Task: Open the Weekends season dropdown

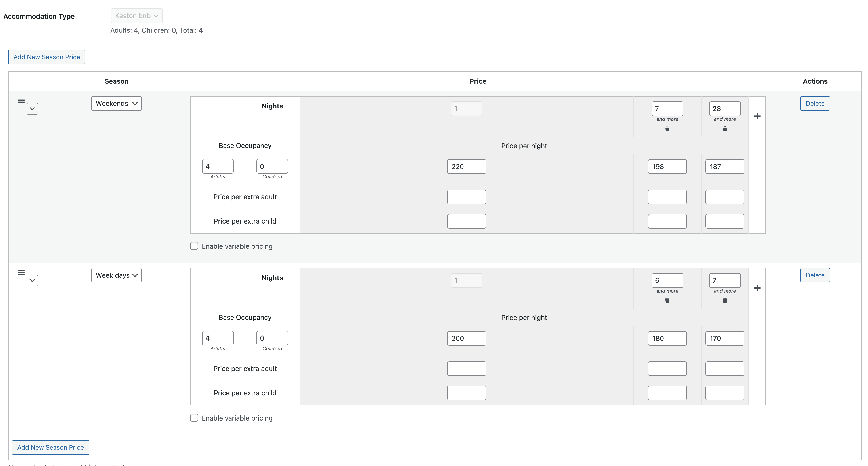Action: pos(116,103)
